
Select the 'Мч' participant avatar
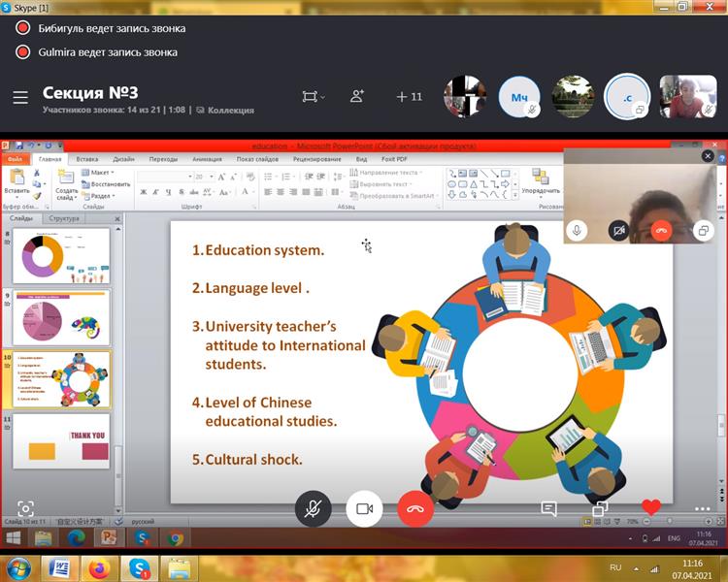tap(519, 96)
